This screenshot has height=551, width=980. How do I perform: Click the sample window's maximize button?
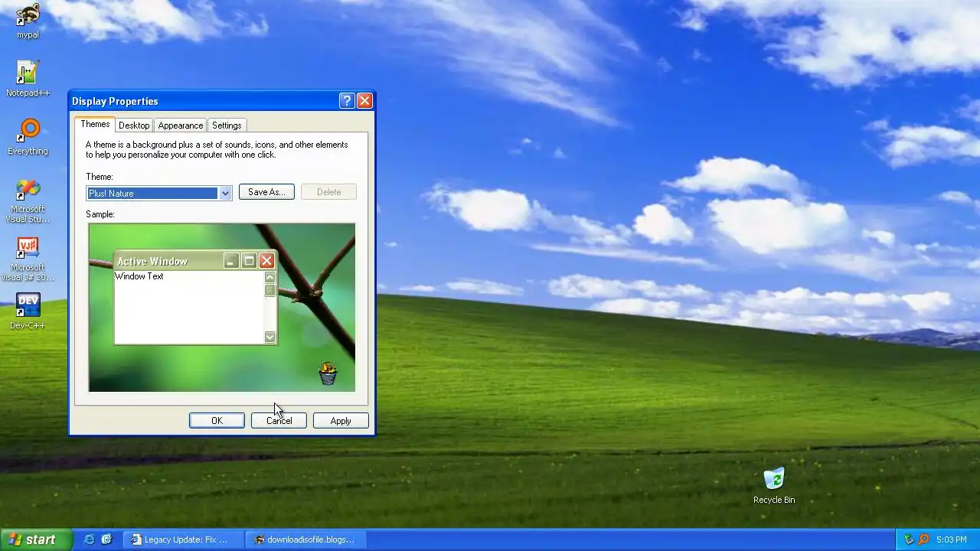(248, 261)
